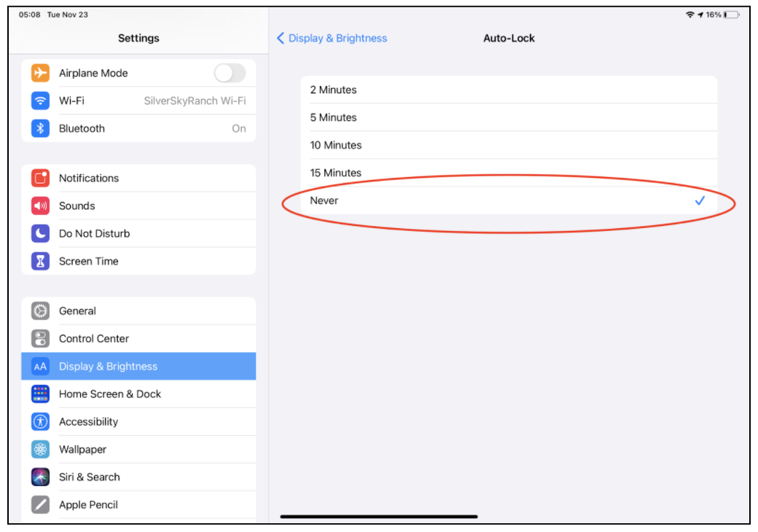
Task: Open Apple Pencil settings
Action: click(x=138, y=504)
